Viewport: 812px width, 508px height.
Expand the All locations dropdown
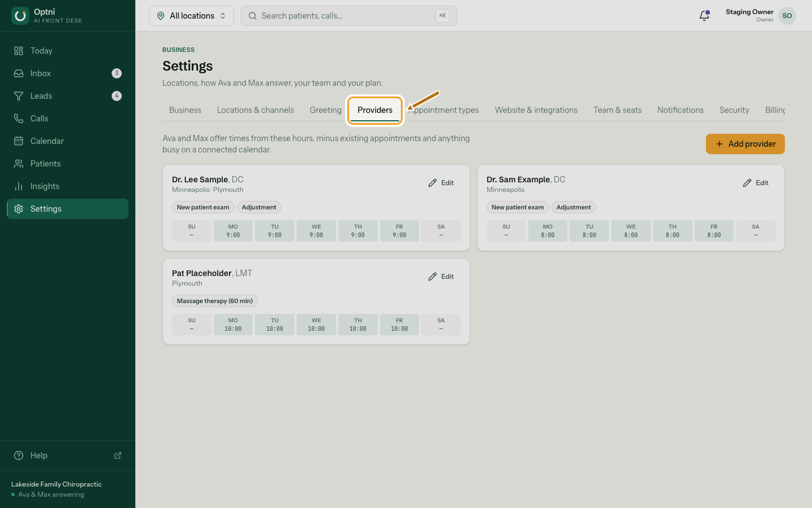coord(191,16)
